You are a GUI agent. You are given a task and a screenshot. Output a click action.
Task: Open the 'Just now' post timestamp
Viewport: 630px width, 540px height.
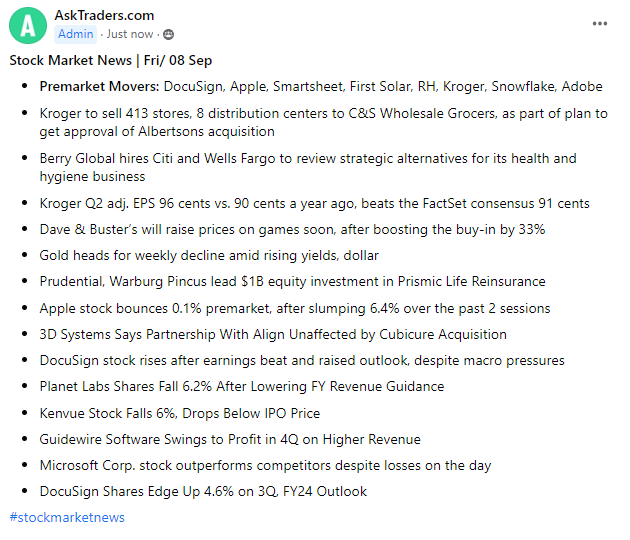130,34
